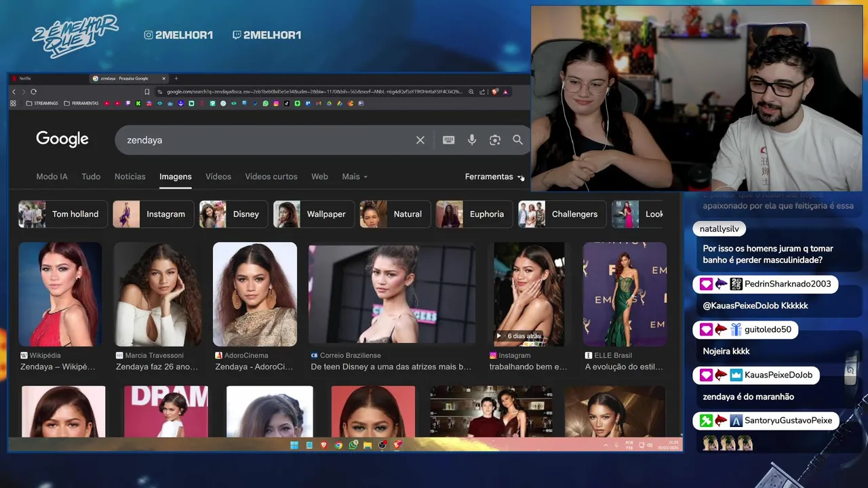Open the Wikipédia Zendaya image result
The width and height of the screenshot is (868, 488).
[x=60, y=294]
